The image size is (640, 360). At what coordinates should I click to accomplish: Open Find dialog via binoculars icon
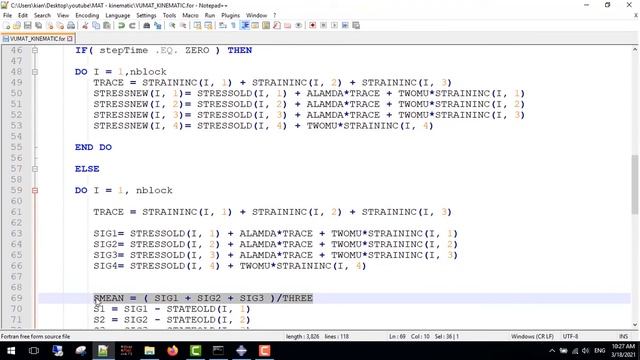coord(147,25)
